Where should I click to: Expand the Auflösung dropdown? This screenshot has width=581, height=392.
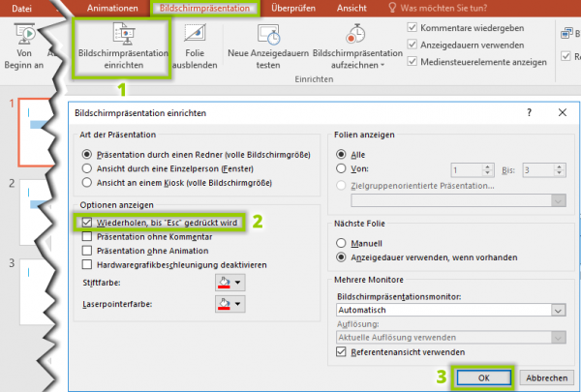(558, 337)
